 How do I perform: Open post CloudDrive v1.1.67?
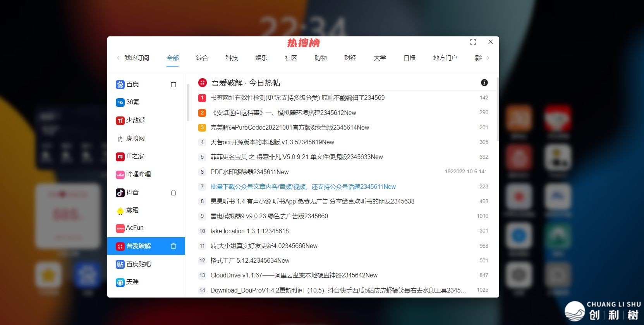294,275
